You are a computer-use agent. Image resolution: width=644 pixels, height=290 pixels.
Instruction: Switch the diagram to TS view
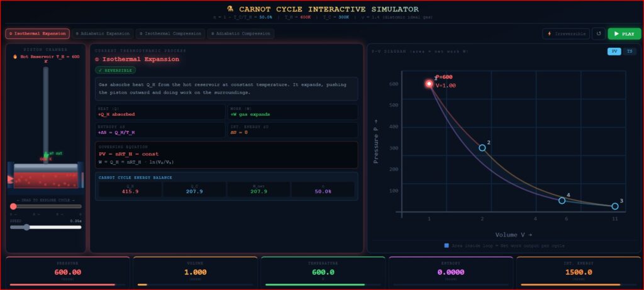(x=629, y=52)
